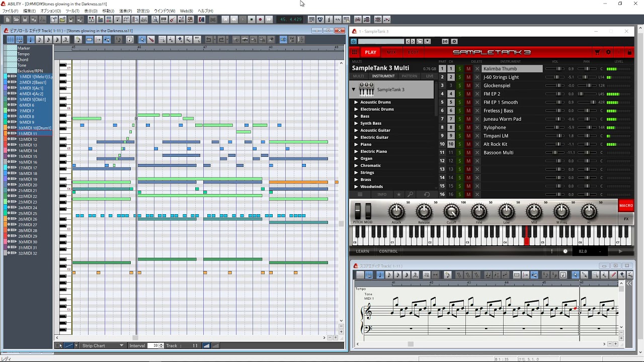Click the lock icon in SampleTank header

pos(629,52)
